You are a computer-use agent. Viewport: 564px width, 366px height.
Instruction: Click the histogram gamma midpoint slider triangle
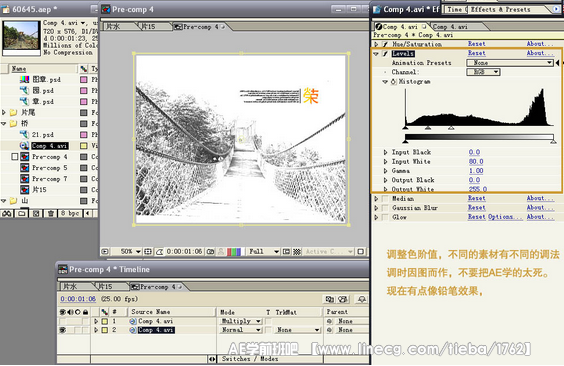(x=428, y=128)
